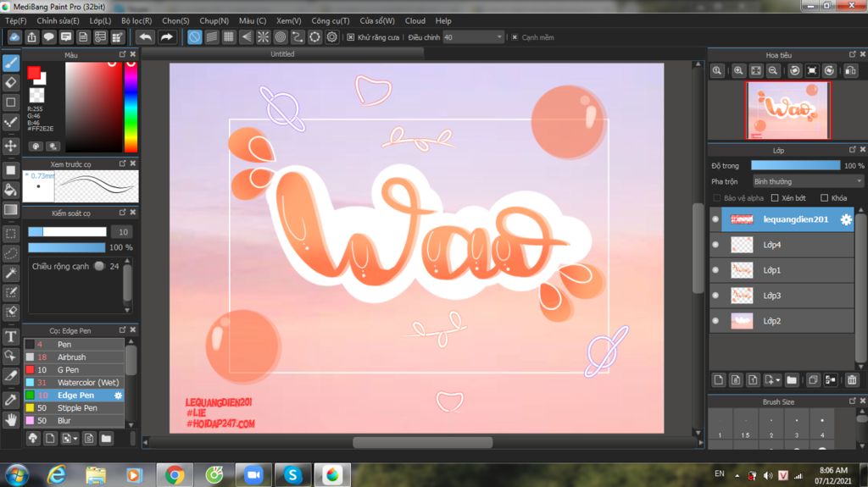Select the Brush tool in the left toolbar

(x=10, y=63)
